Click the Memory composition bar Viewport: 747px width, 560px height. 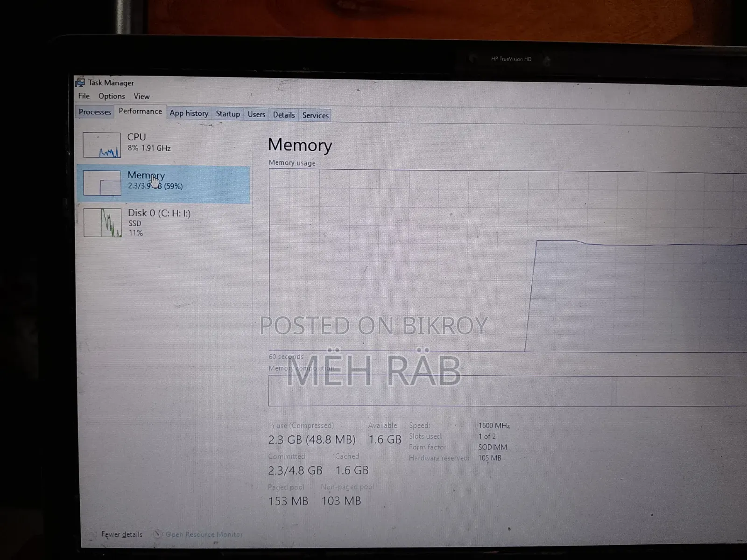pos(508,391)
